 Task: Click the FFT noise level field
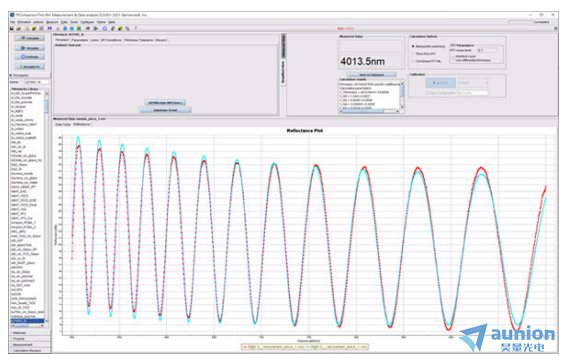[x=487, y=50]
